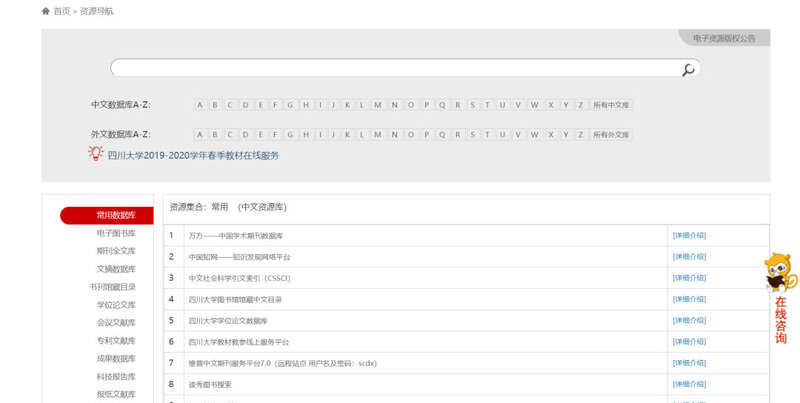This screenshot has height=403, width=800.
Task: Click the 所有中文库 button
Action: (x=611, y=105)
